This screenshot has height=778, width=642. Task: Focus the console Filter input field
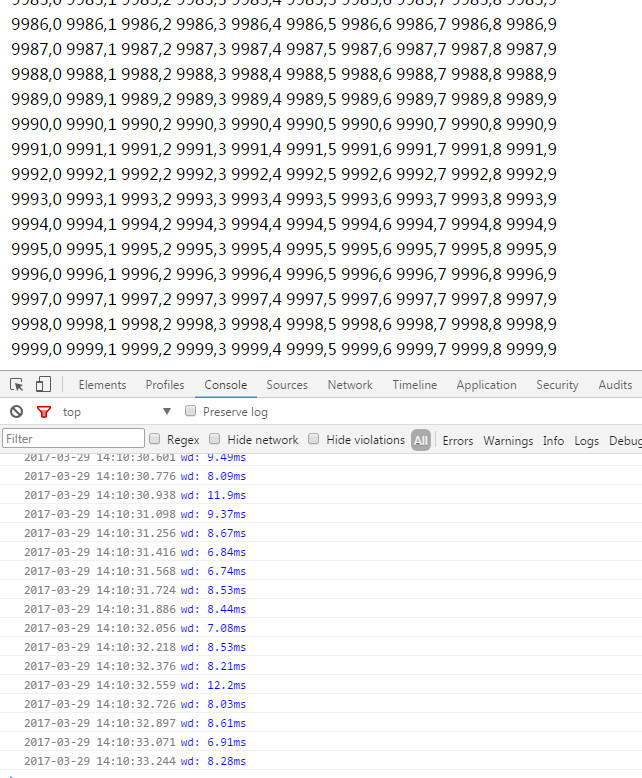(73, 439)
